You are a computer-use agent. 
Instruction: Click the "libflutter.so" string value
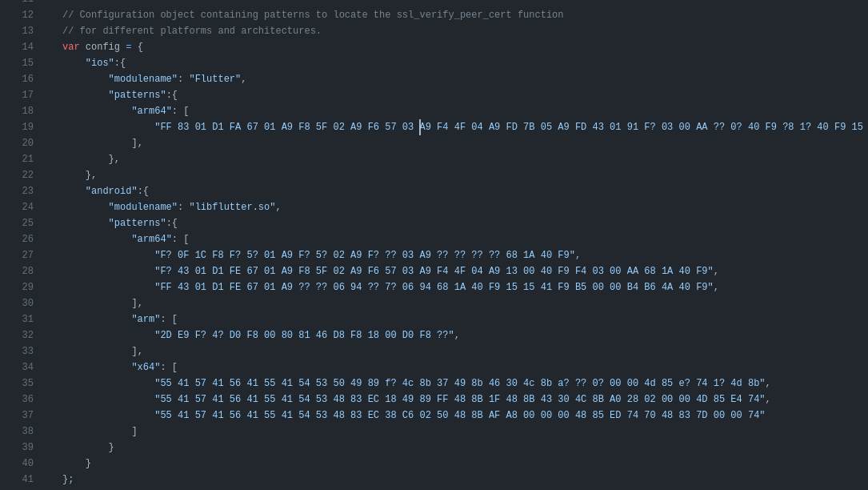coord(232,207)
